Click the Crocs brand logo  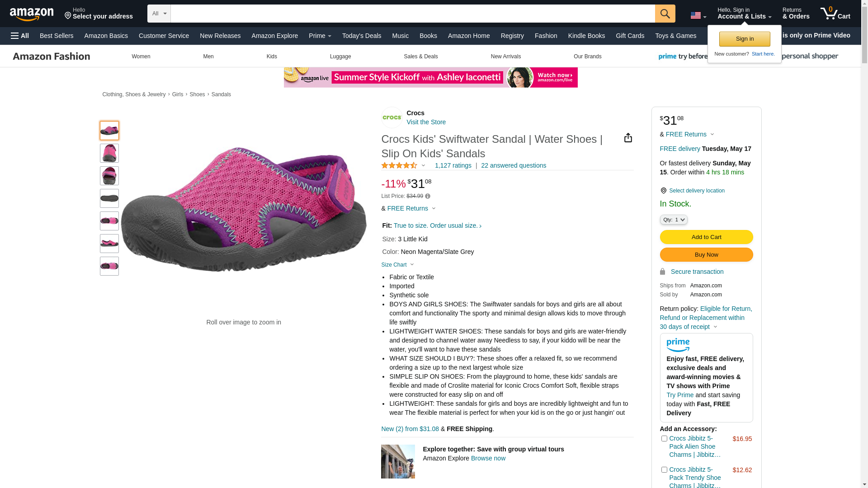(392, 117)
